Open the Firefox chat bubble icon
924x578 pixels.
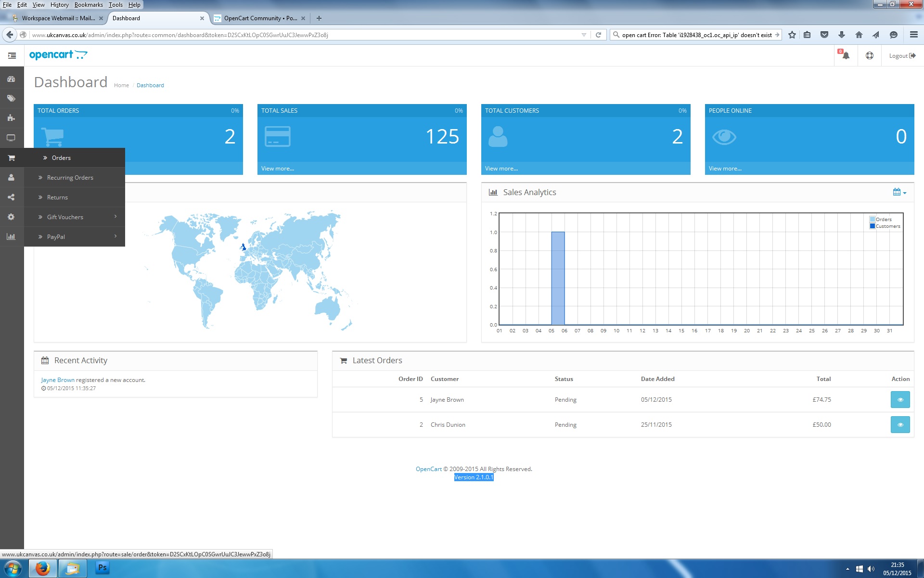(x=894, y=35)
